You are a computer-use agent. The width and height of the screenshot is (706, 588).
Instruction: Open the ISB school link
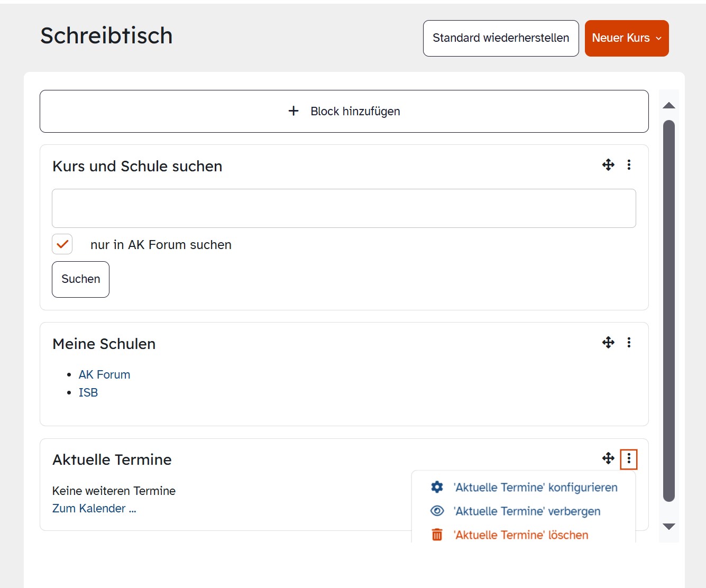coord(88,392)
